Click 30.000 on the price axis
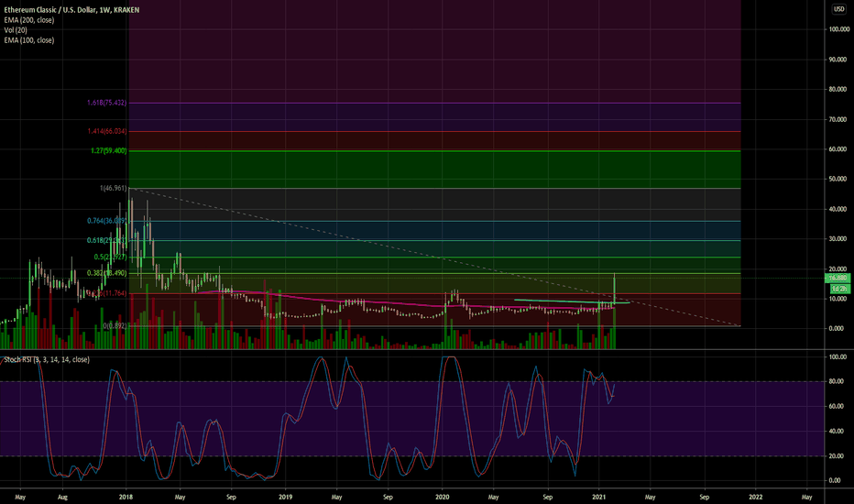 (x=838, y=238)
